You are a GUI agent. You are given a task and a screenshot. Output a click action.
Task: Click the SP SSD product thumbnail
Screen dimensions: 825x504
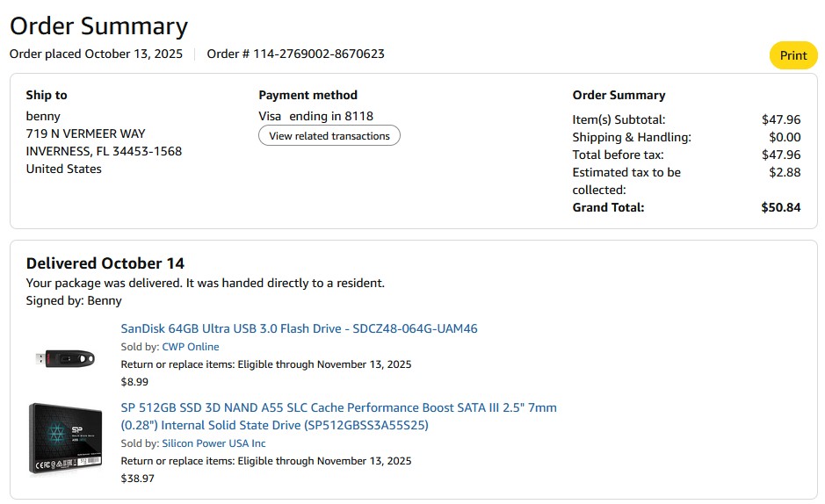pyautogui.click(x=64, y=439)
